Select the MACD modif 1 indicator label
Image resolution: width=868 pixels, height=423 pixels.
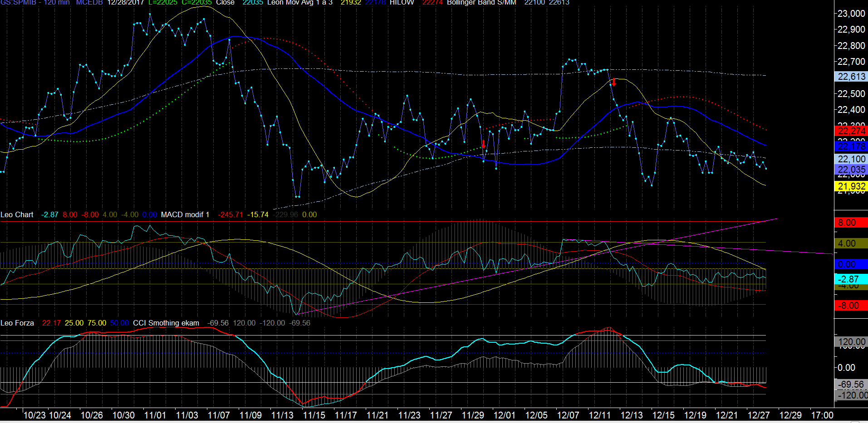[x=185, y=214]
